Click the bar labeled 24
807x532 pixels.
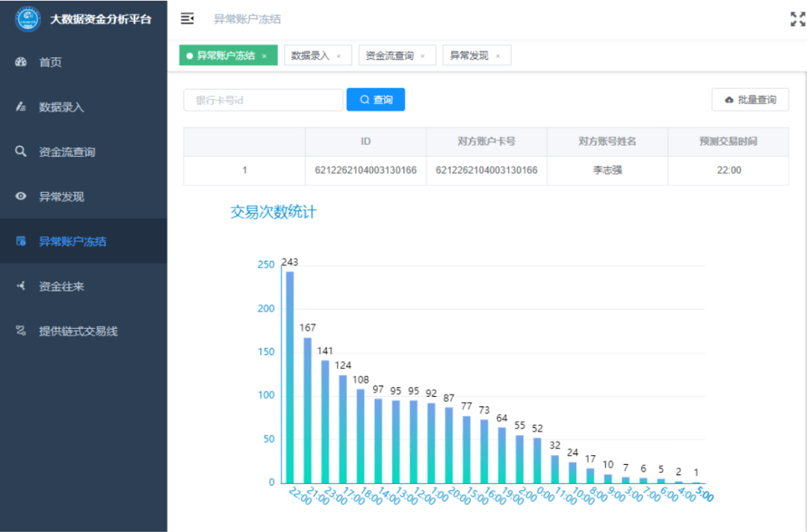click(573, 472)
